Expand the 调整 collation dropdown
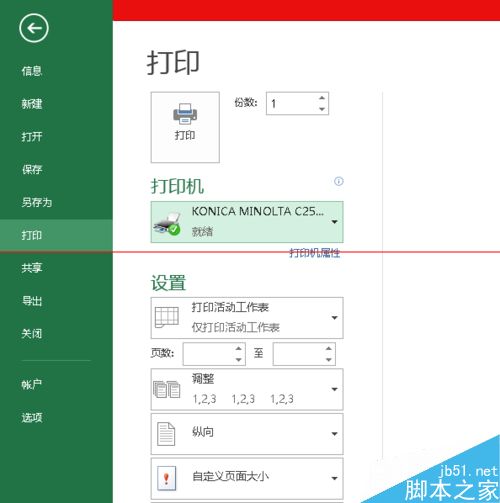The width and height of the screenshot is (500, 503). point(334,389)
